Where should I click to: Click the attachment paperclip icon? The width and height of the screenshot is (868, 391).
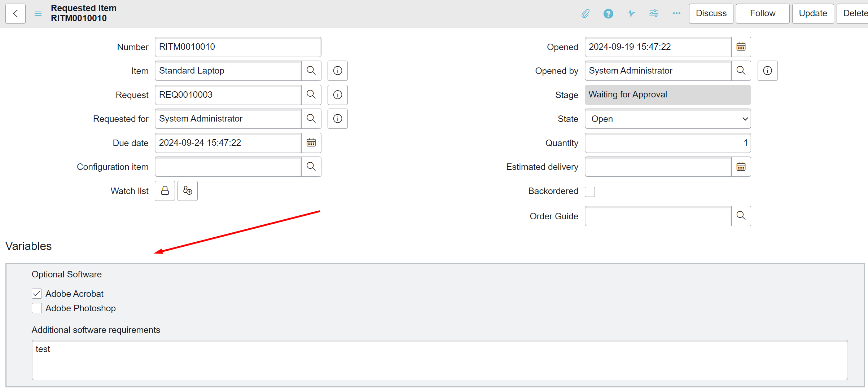(585, 14)
